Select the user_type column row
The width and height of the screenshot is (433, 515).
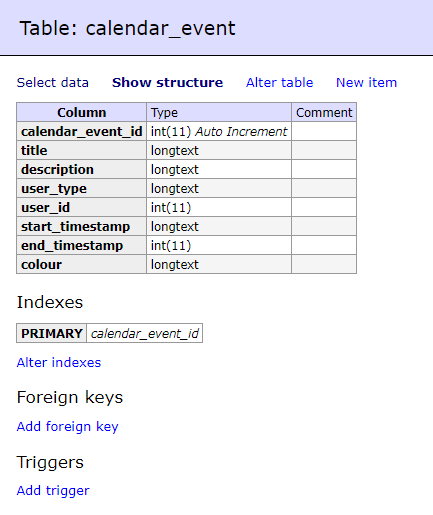pyautogui.click(x=186, y=188)
